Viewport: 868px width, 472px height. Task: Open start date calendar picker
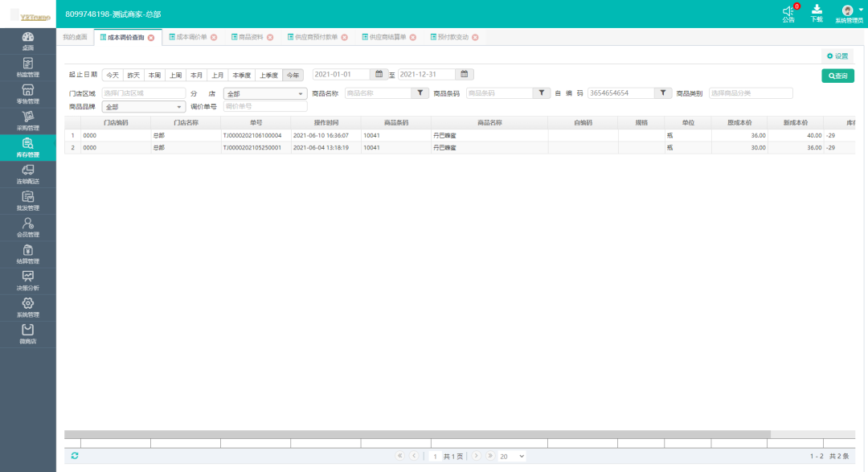[x=379, y=75]
